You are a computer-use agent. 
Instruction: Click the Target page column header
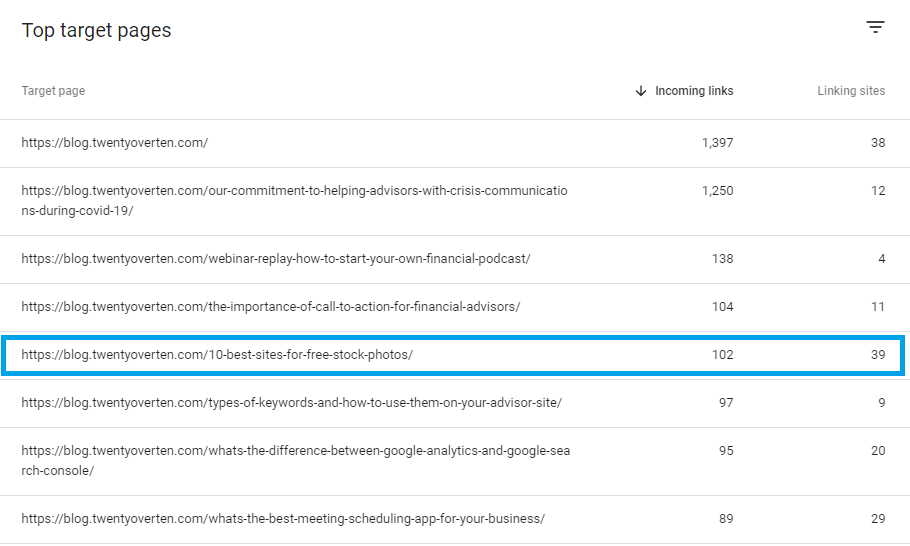coord(53,91)
